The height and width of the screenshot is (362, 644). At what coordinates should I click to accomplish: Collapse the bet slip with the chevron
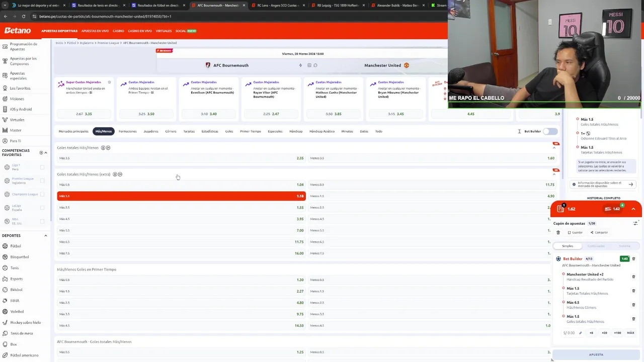click(x=633, y=209)
